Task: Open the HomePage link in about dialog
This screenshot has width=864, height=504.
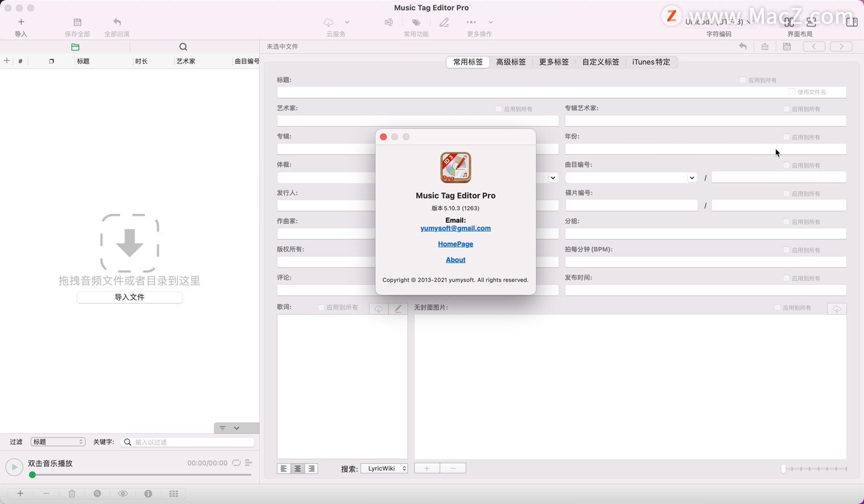Action: [456, 244]
